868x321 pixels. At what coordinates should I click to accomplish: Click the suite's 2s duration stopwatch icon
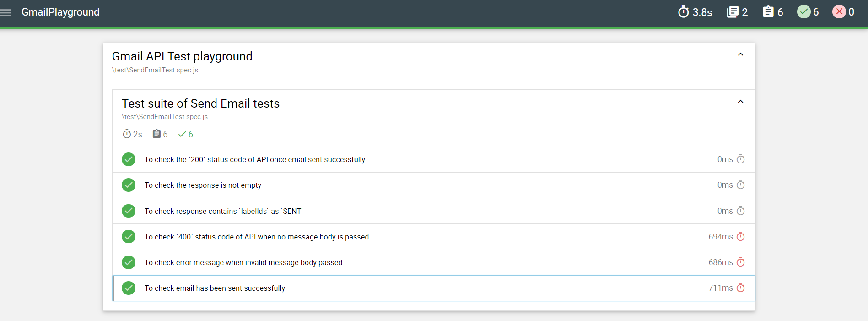[127, 134]
